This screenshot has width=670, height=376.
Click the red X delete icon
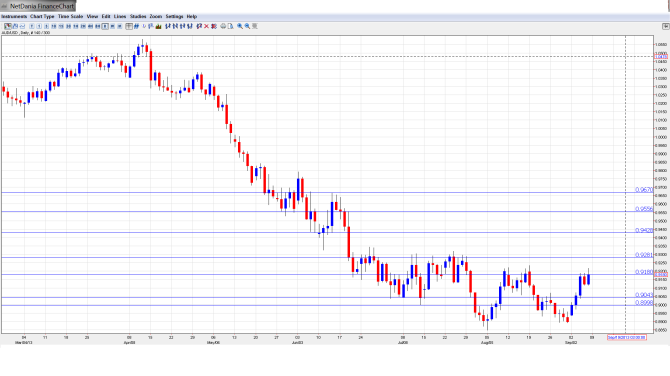[x=206, y=26]
